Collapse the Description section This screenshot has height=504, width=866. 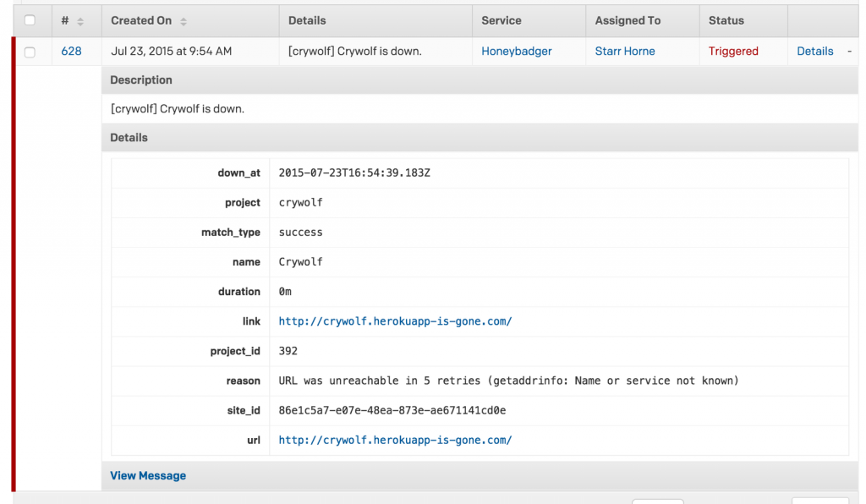pos(140,79)
